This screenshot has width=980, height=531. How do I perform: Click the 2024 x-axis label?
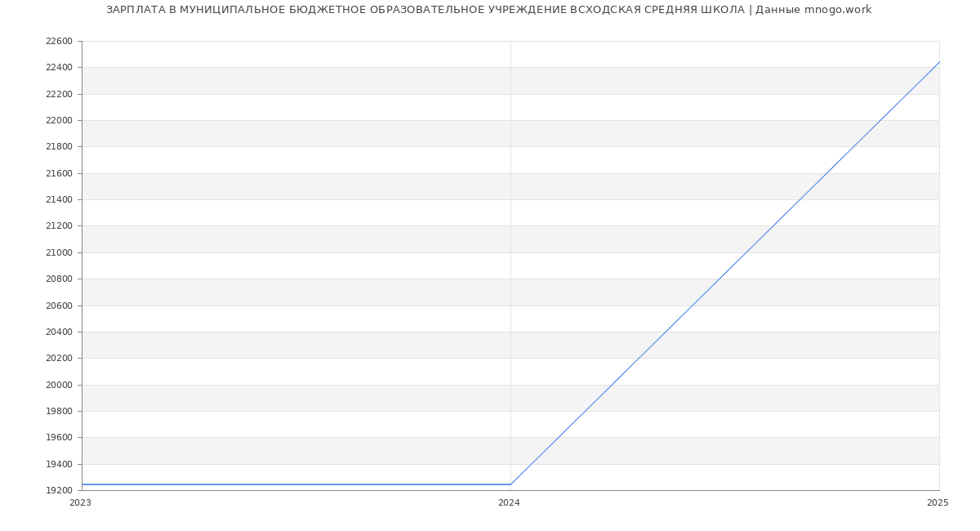[x=509, y=503]
